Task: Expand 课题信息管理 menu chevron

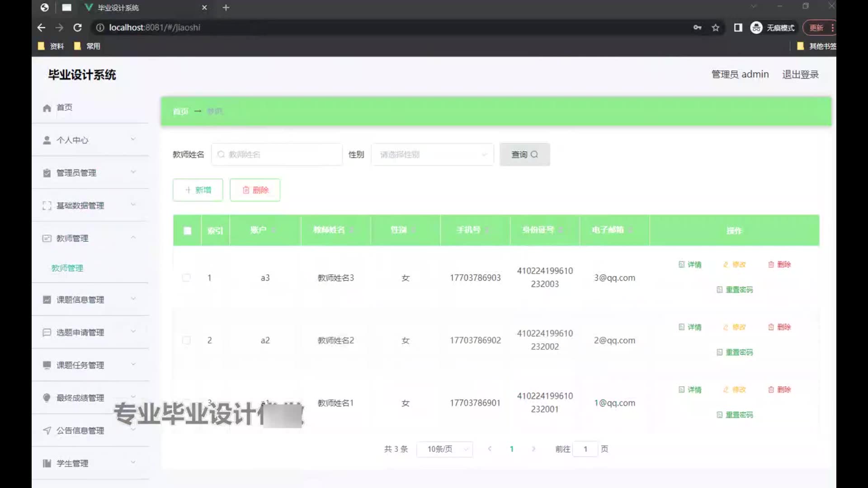Action: click(x=133, y=298)
